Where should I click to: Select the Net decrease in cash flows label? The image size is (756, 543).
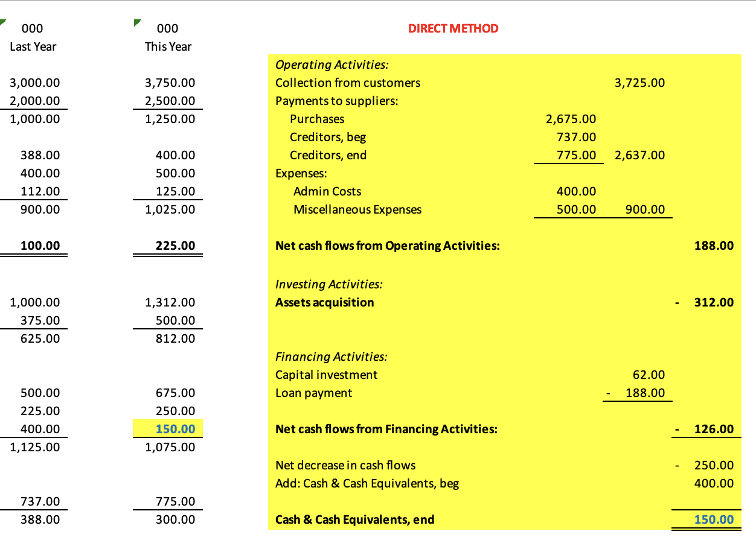pos(345,465)
